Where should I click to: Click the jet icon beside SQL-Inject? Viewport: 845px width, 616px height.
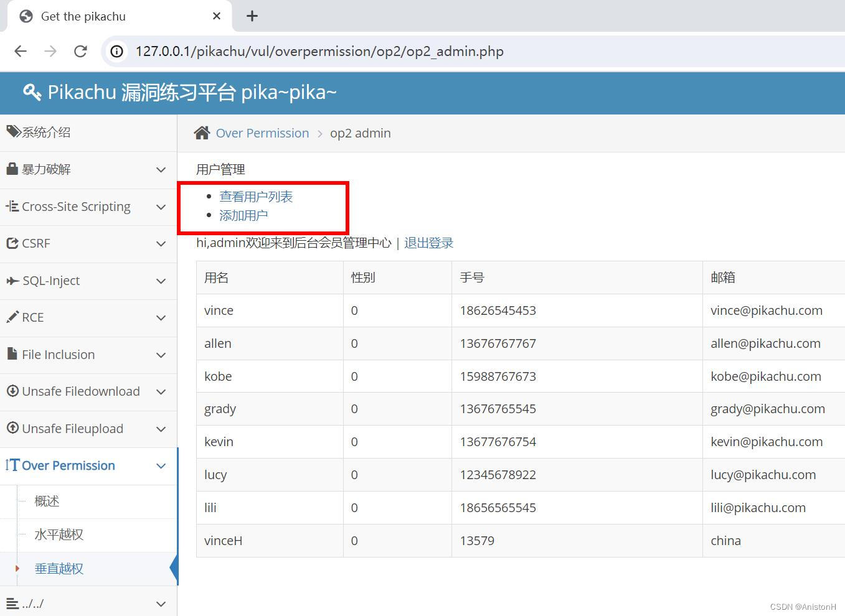[12, 281]
